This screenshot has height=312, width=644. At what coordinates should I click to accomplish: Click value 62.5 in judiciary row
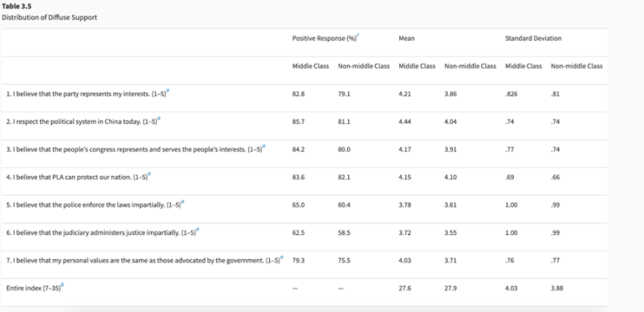pos(299,233)
